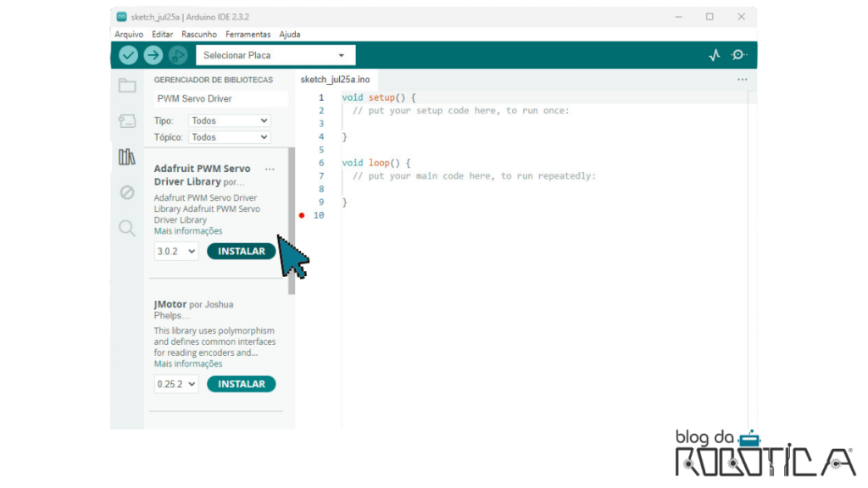This screenshot has height=488, width=868.
Task: Open the 0.25.2 version dropdown
Action: 176,384
